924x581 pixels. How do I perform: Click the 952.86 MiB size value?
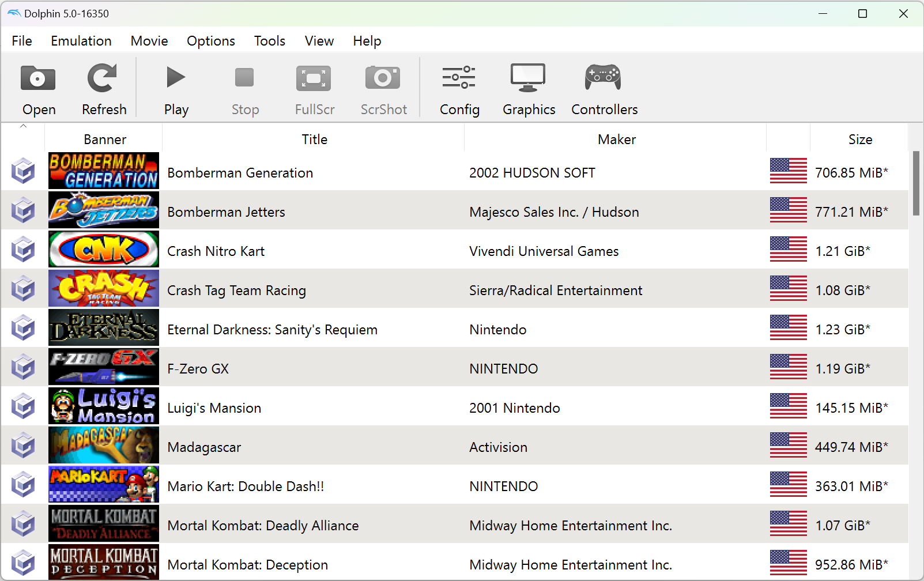[851, 565]
